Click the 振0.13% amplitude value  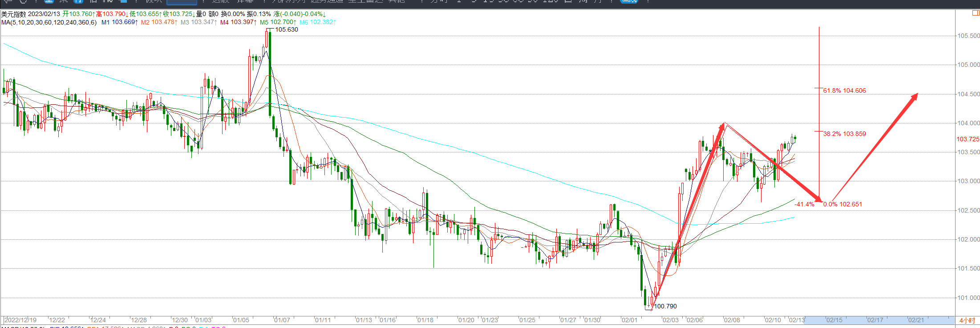pyautogui.click(x=259, y=14)
